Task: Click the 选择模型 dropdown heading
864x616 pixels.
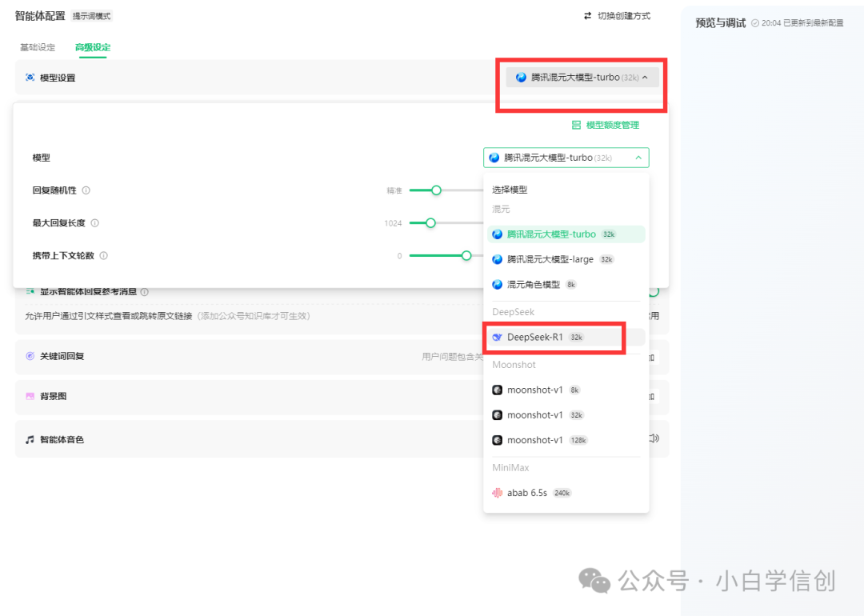Action: (x=510, y=190)
